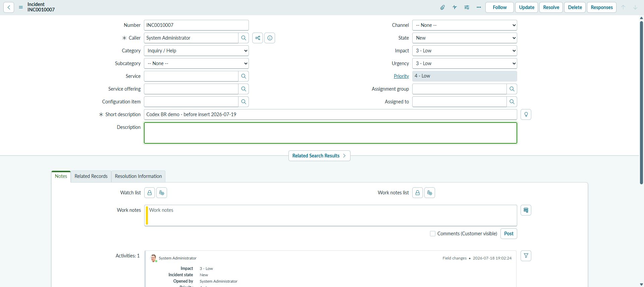Image resolution: width=644 pixels, height=287 pixels.
Task: Click the Responses button
Action: [602, 7]
